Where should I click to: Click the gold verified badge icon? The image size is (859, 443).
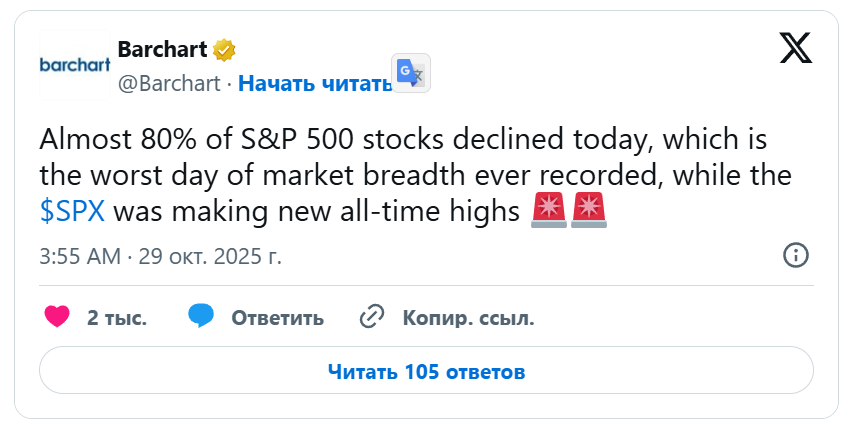coord(225,50)
